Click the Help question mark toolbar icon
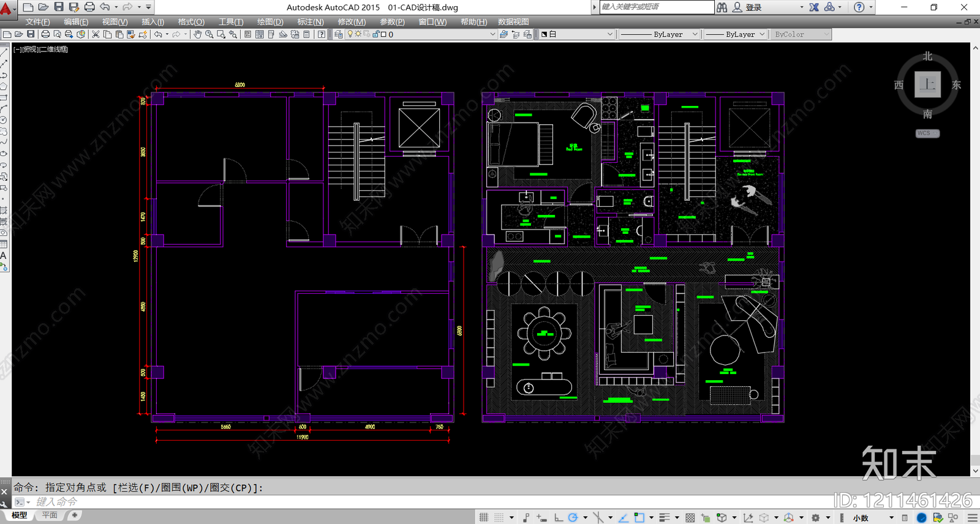This screenshot has height=524, width=980. tap(322, 34)
